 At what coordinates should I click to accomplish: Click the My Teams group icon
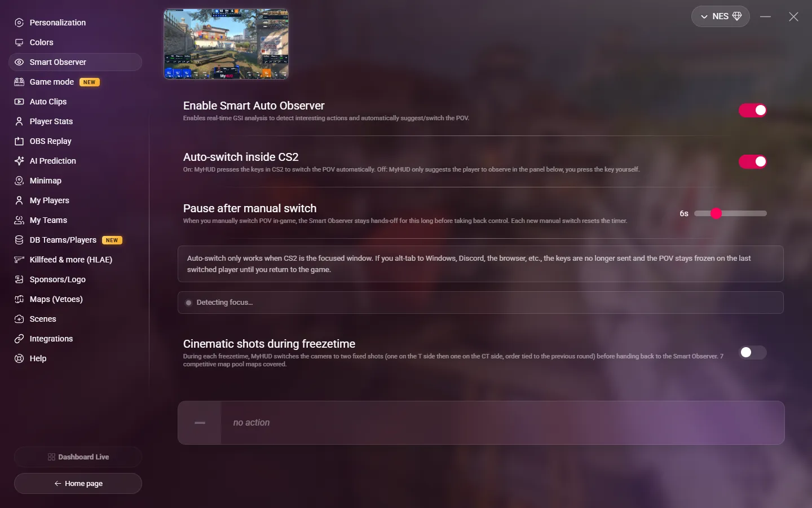(19, 220)
